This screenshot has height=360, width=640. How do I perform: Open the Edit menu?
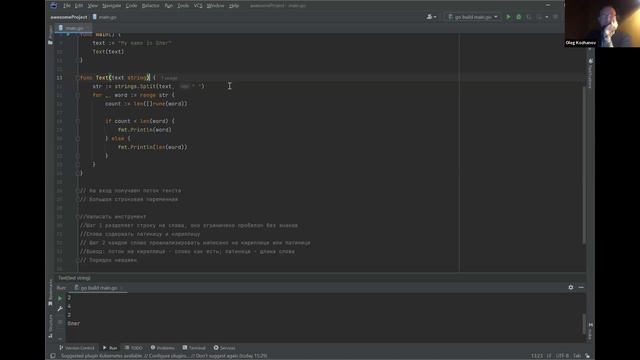(79, 6)
